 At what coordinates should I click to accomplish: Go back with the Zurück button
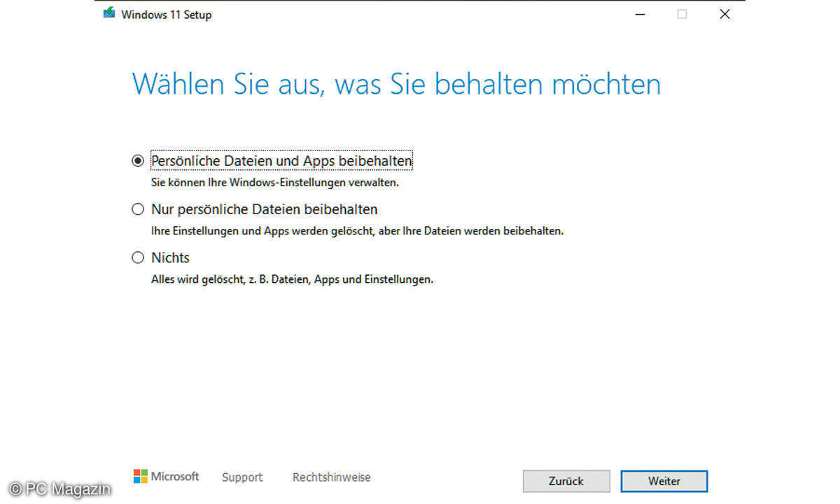[x=566, y=481]
